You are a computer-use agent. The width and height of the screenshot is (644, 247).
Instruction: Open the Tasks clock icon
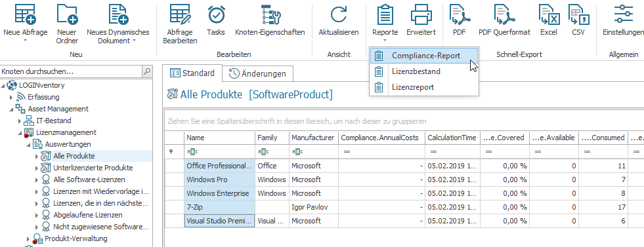(216, 14)
